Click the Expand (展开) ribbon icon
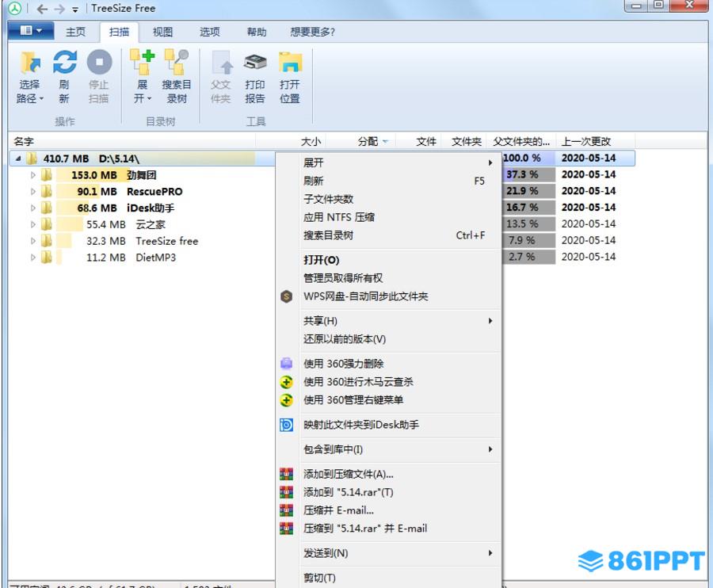Image resolution: width=713 pixels, height=588 pixels. (143, 62)
